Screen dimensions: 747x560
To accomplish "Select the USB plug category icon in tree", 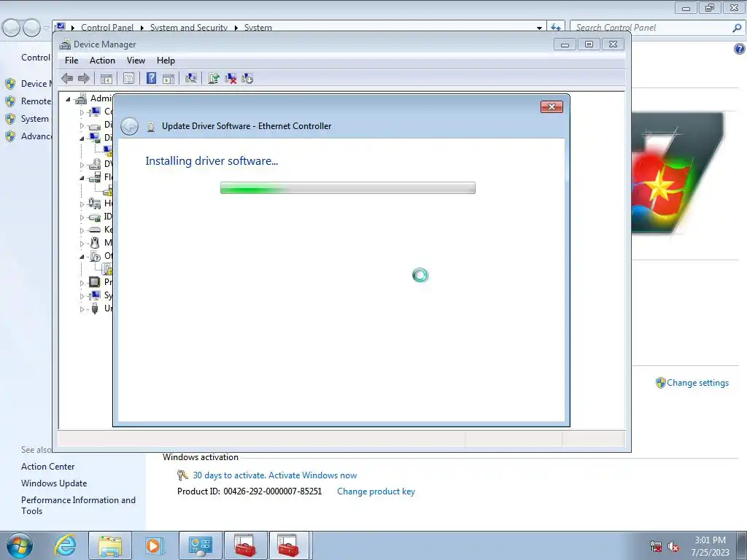I will click(95, 308).
